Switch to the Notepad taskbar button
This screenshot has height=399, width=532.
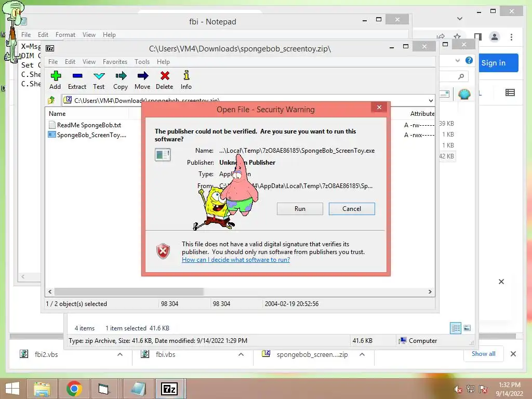(x=138, y=389)
